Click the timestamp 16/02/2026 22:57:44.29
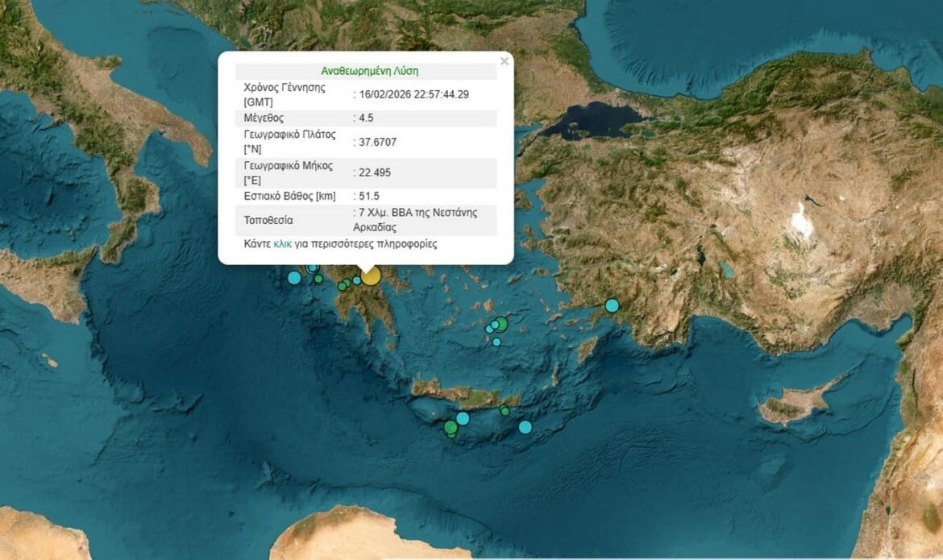The height and width of the screenshot is (560, 943). click(417, 93)
